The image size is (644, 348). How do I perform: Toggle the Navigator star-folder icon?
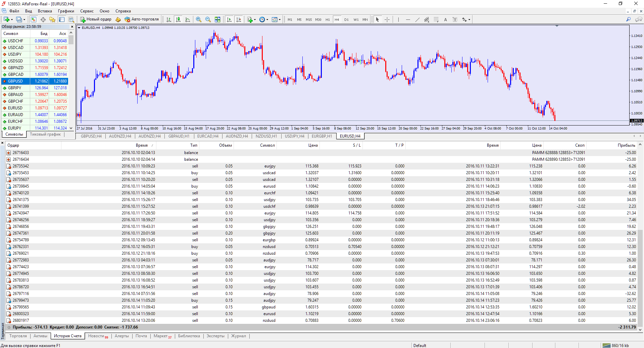(x=52, y=19)
